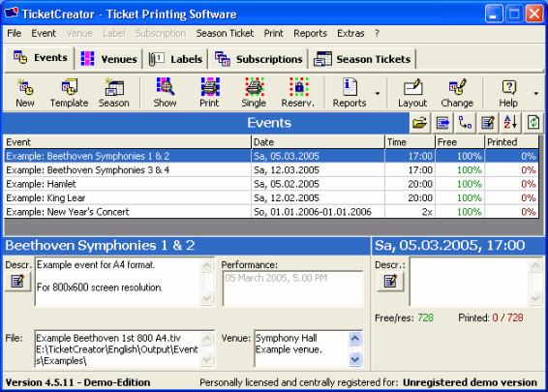548x392 pixels.
Task: Click edit button under right Descr.: label
Action: [390, 282]
